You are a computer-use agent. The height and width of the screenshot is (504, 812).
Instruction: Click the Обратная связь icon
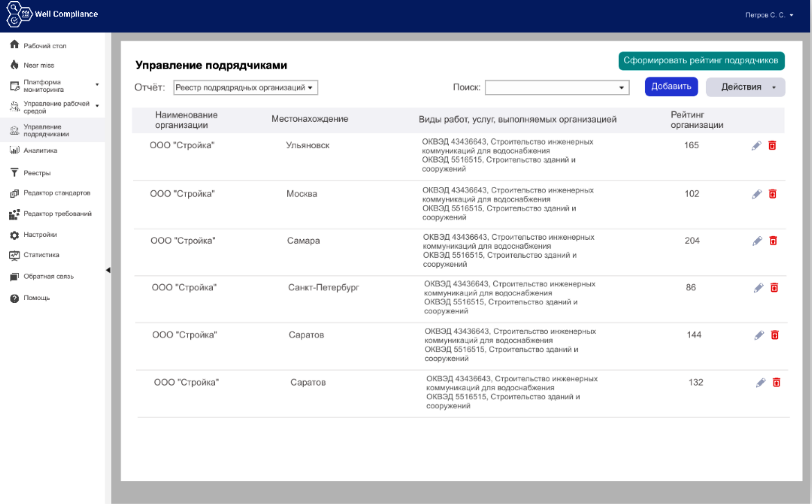pyautogui.click(x=14, y=277)
